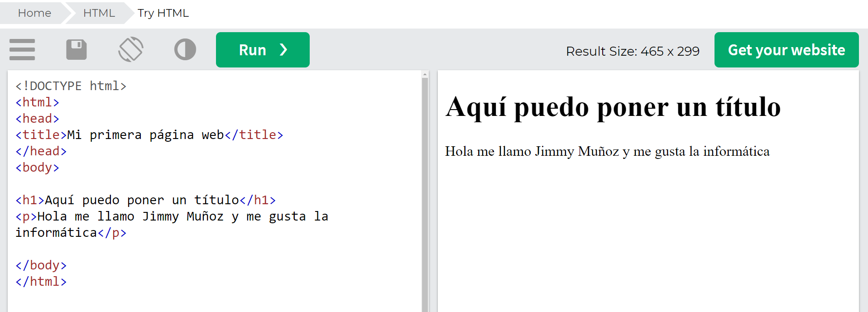Click the code editor vertical scrollbar

(425, 190)
